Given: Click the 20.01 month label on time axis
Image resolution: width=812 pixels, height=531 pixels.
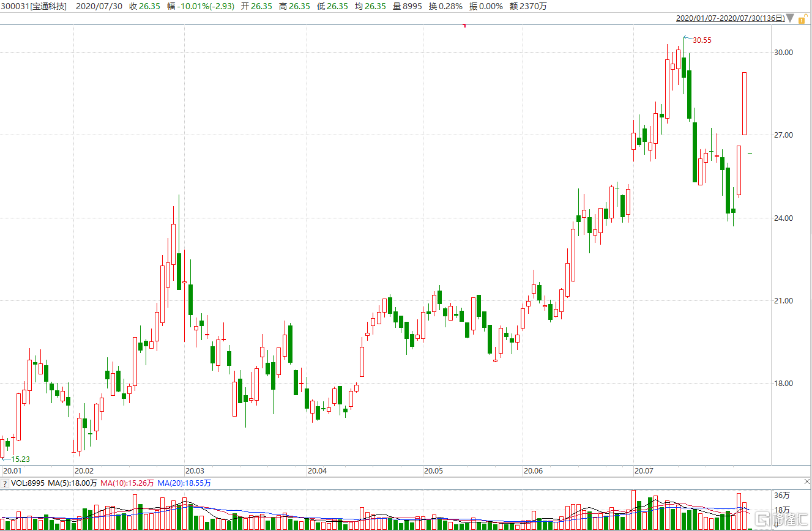Looking at the screenshot, I should pyautogui.click(x=12, y=472).
